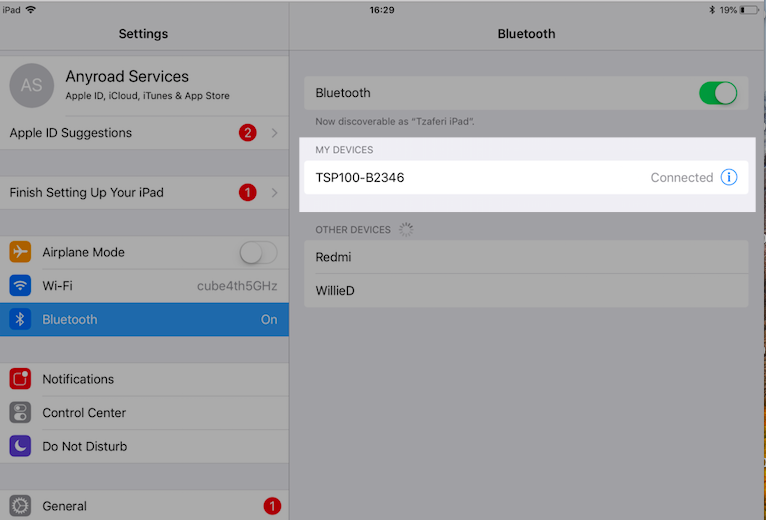Open Control Center settings
766x520 pixels.
[x=144, y=413]
